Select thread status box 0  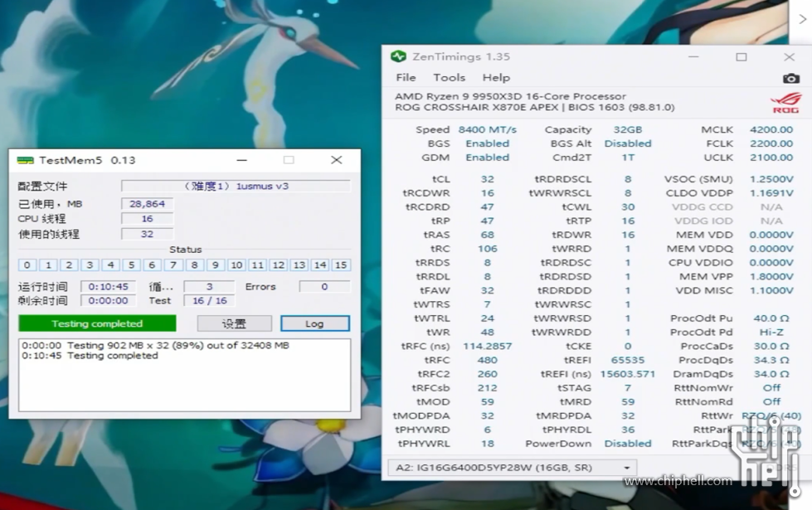27,265
